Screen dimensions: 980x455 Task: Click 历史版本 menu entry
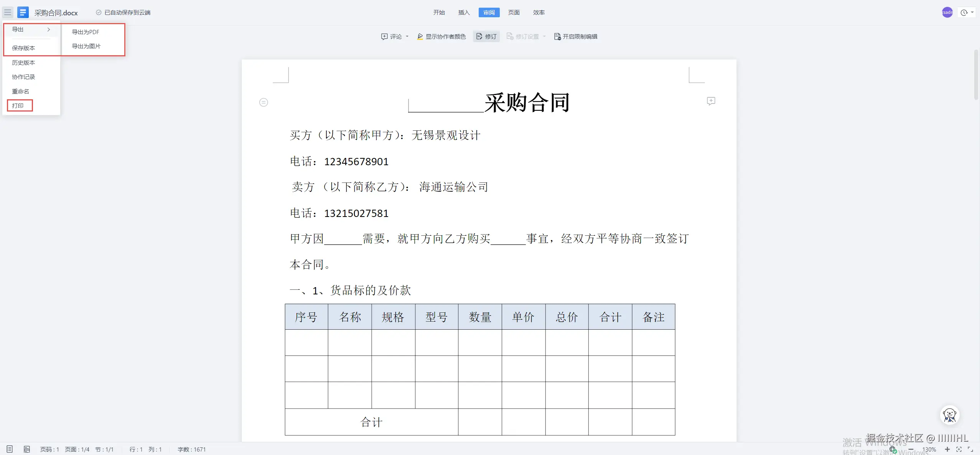click(23, 62)
